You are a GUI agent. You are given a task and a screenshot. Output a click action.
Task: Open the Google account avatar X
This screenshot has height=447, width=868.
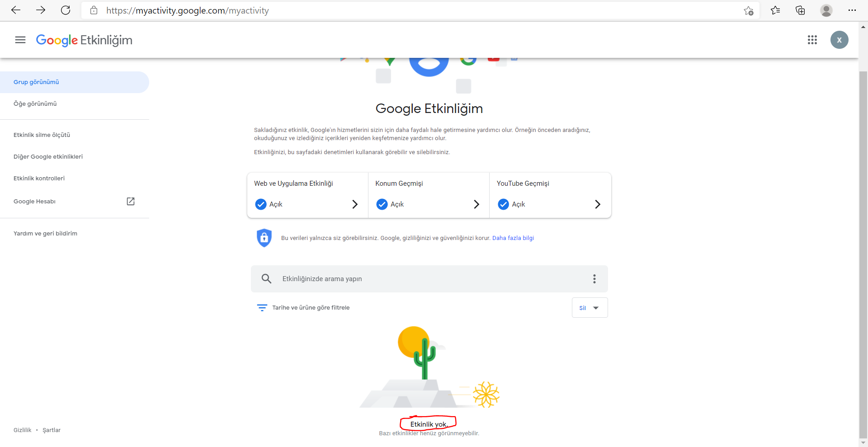point(840,40)
